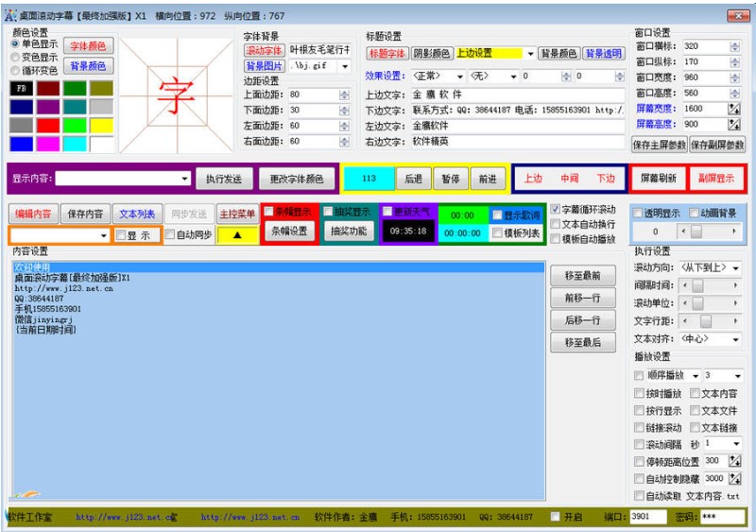The height and width of the screenshot is (532, 756).
Task: Click the 执行发送 send button
Action: 223,179
